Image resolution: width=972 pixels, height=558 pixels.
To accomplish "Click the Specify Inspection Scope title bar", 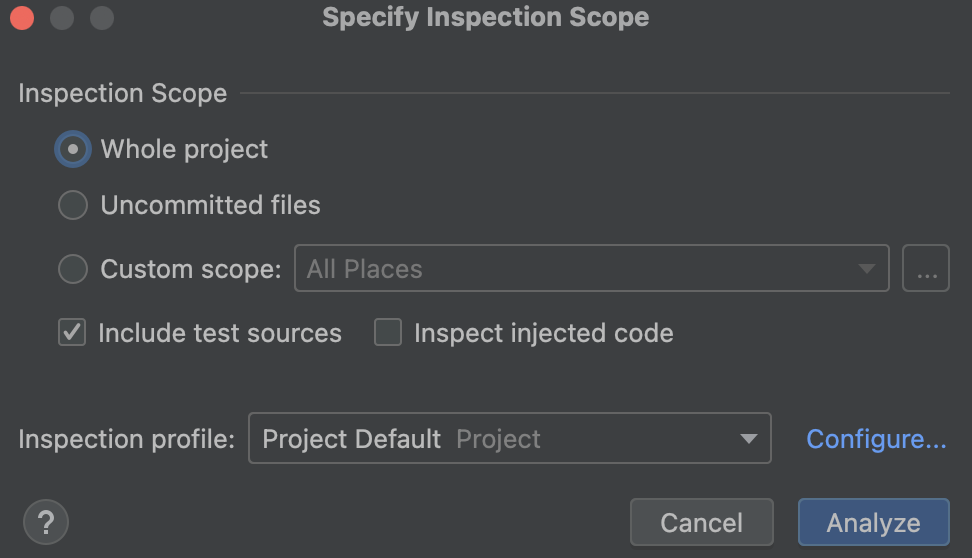I will (x=485, y=18).
